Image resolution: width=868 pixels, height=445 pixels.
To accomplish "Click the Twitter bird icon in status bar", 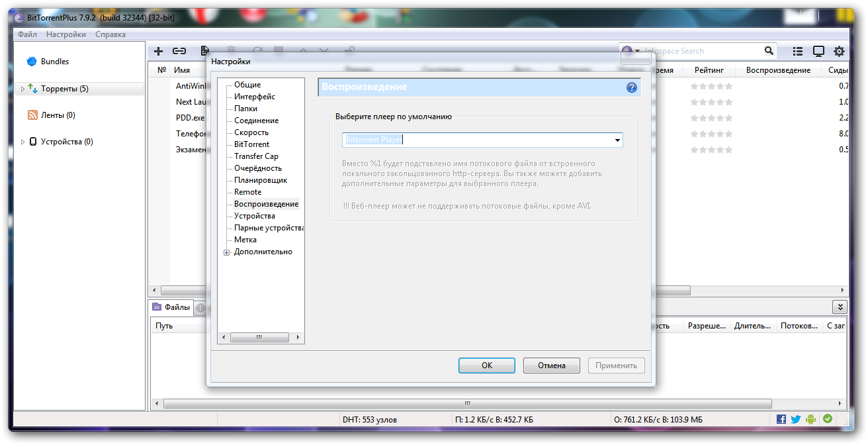I will (x=796, y=419).
